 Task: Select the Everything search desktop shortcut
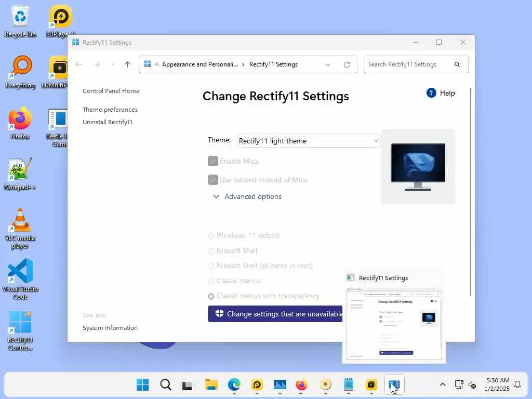[x=20, y=72]
